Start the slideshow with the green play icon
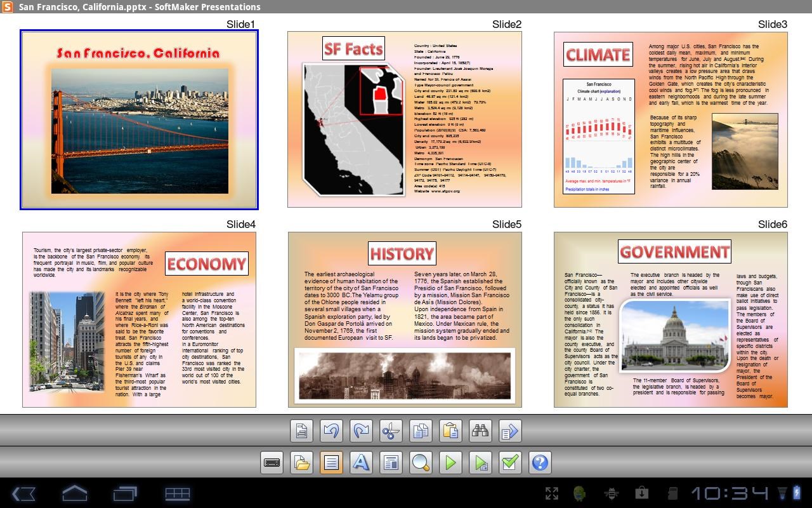This screenshot has width=812, height=508. pyautogui.click(x=450, y=463)
